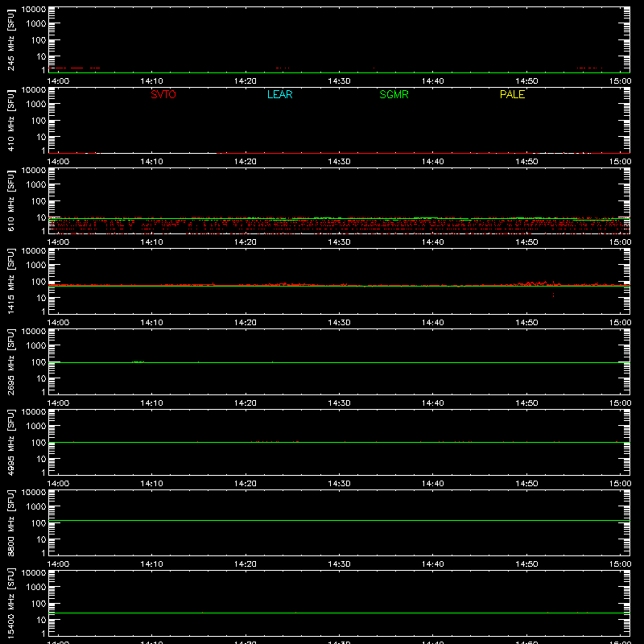Click the 10000 y-axis label of 245 MHz plot
Viewport: 644px width, 644px height.
tap(34, 10)
